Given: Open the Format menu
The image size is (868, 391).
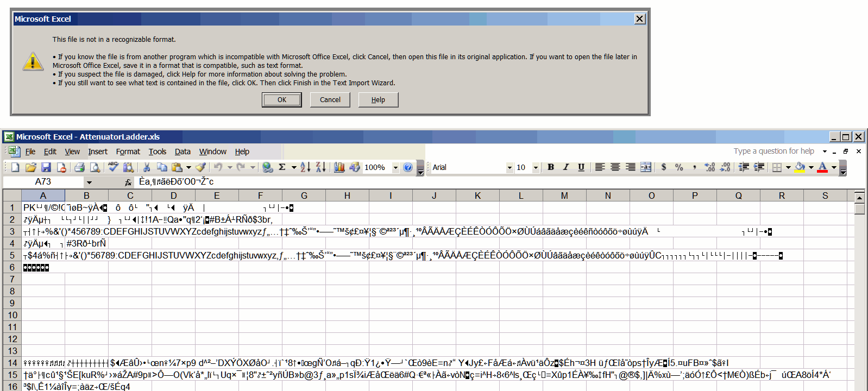Looking at the screenshot, I should (128, 152).
